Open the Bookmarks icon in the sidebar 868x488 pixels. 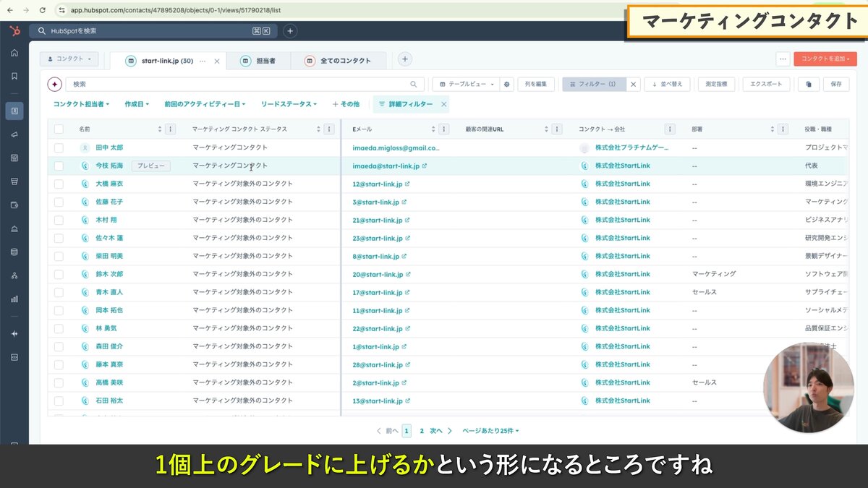point(14,75)
